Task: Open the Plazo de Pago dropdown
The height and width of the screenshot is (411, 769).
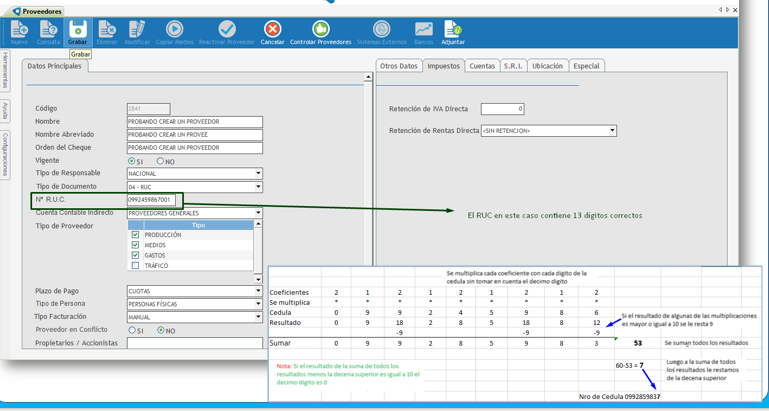Action: point(257,292)
